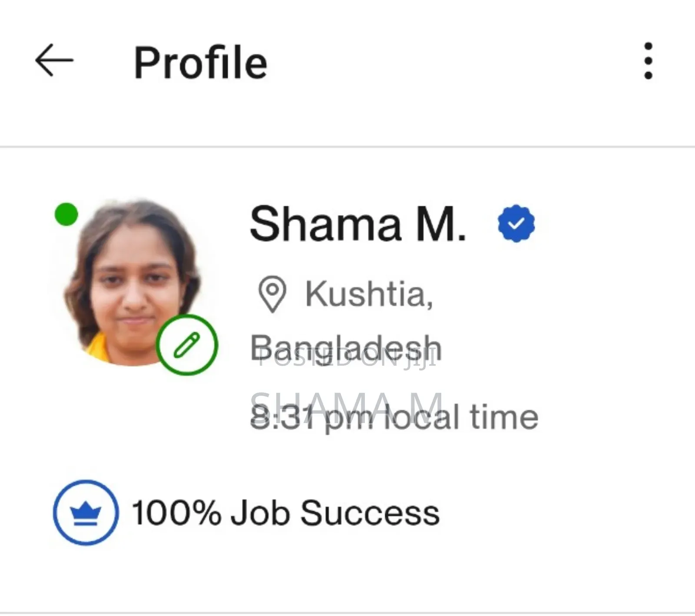This screenshot has height=616, width=695.
Task: Tap the blue Top Rated crown badge
Action: (x=85, y=512)
